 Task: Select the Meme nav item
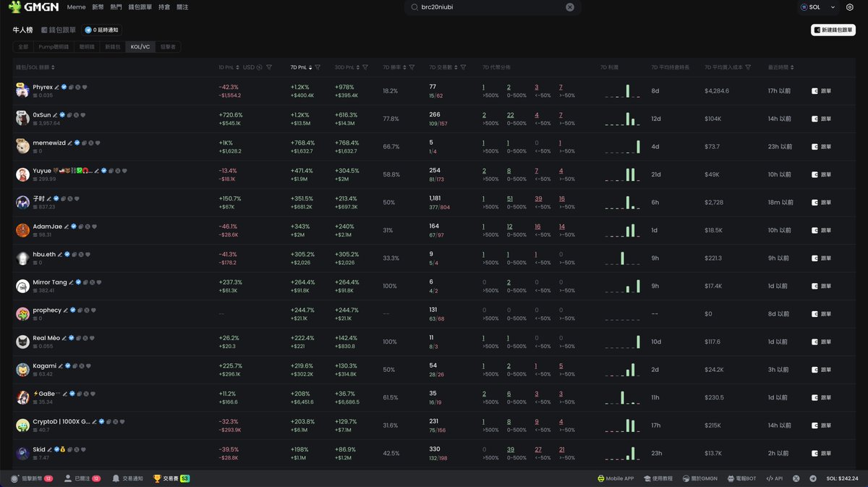[x=76, y=7]
